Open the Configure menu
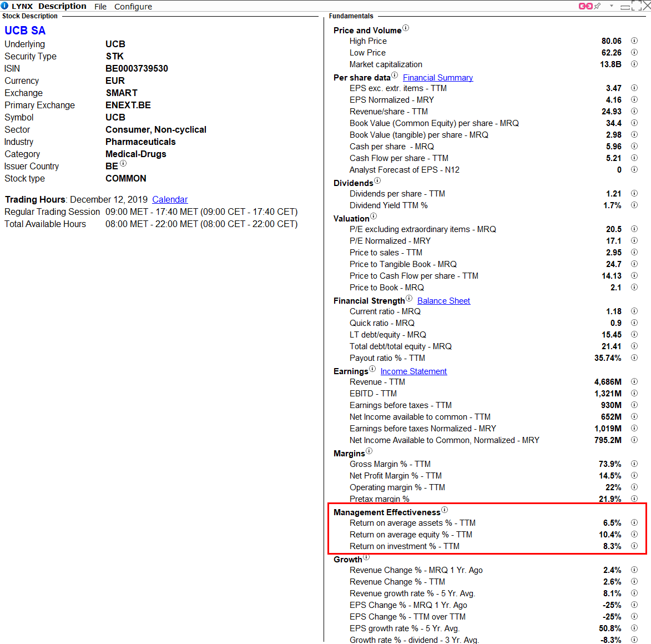 (133, 7)
